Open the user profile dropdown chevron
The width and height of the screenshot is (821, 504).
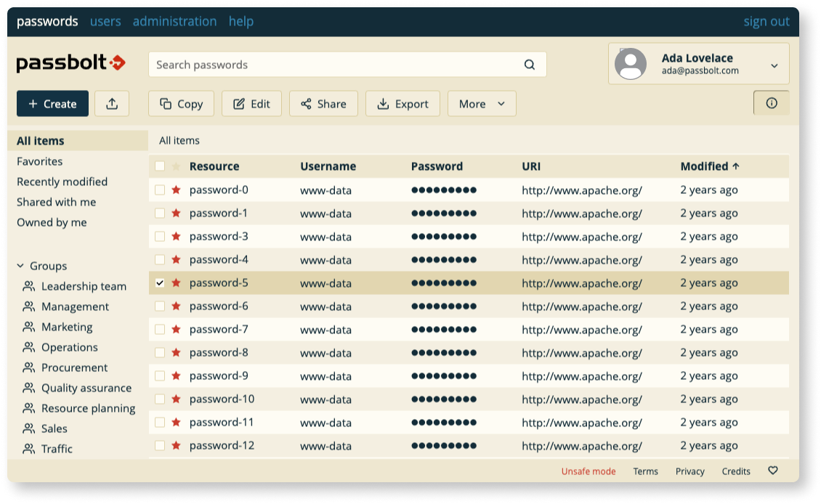pos(774,66)
